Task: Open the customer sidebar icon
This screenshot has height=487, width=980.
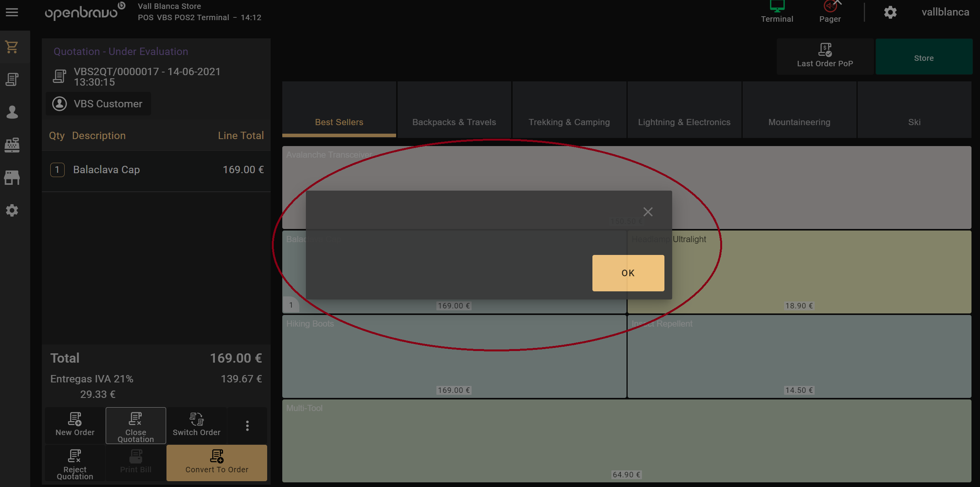Action: [12, 112]
